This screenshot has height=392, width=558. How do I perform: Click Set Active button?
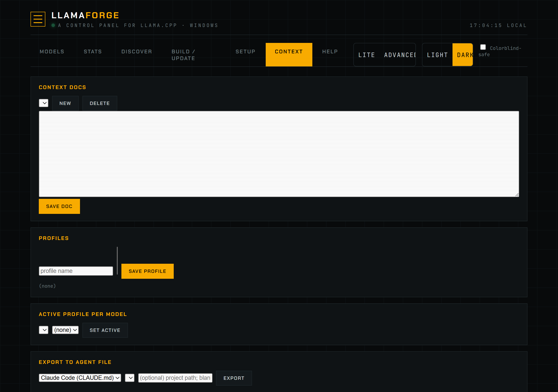point(105,330)
